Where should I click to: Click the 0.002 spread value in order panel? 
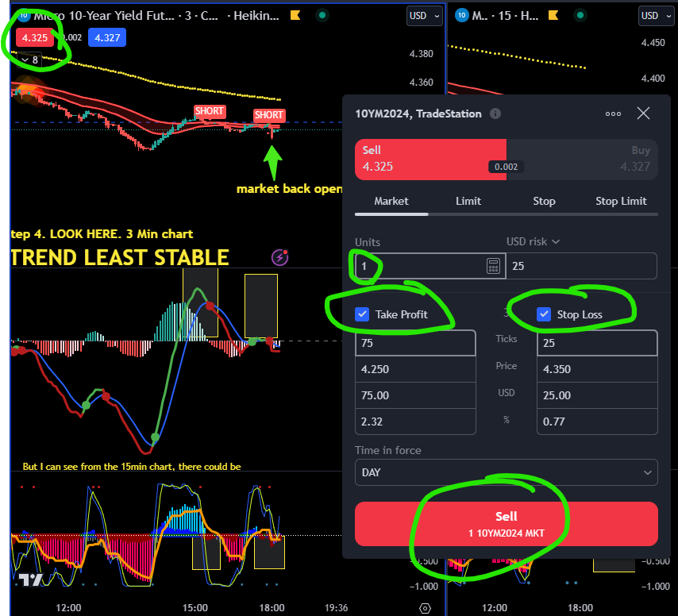point(506,167)
